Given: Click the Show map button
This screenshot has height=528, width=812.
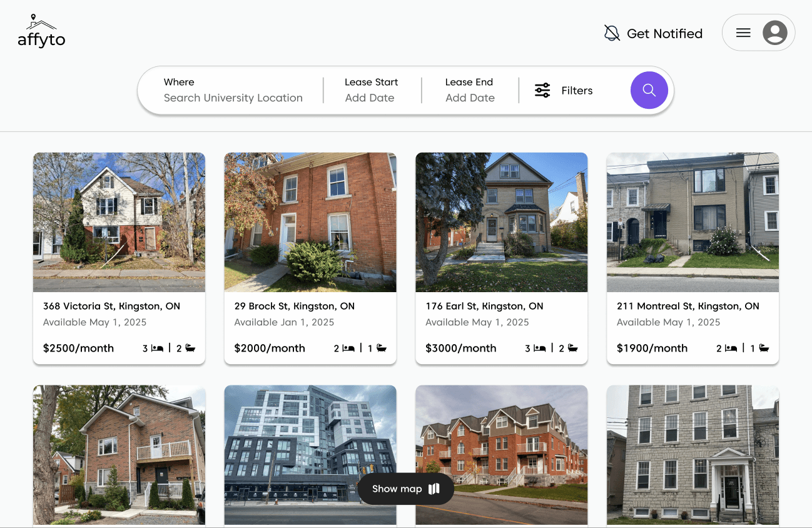Looking at the screenshot, I should coord(406,489).
